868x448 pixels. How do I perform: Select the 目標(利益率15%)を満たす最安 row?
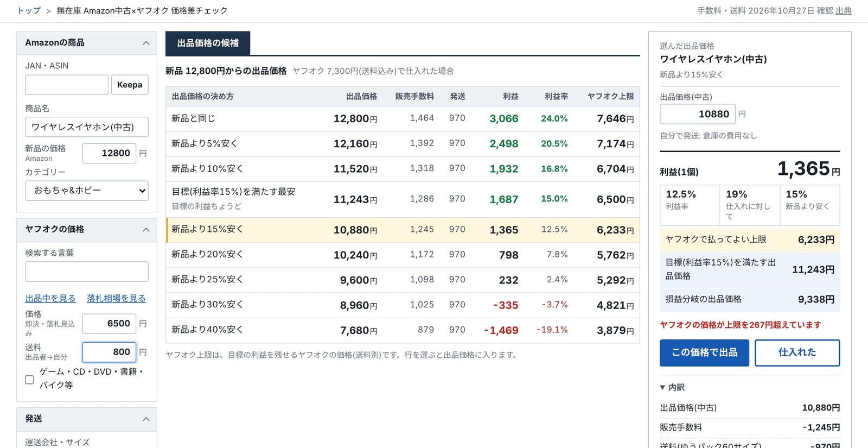pyautogui.click(x=403, y=199)
